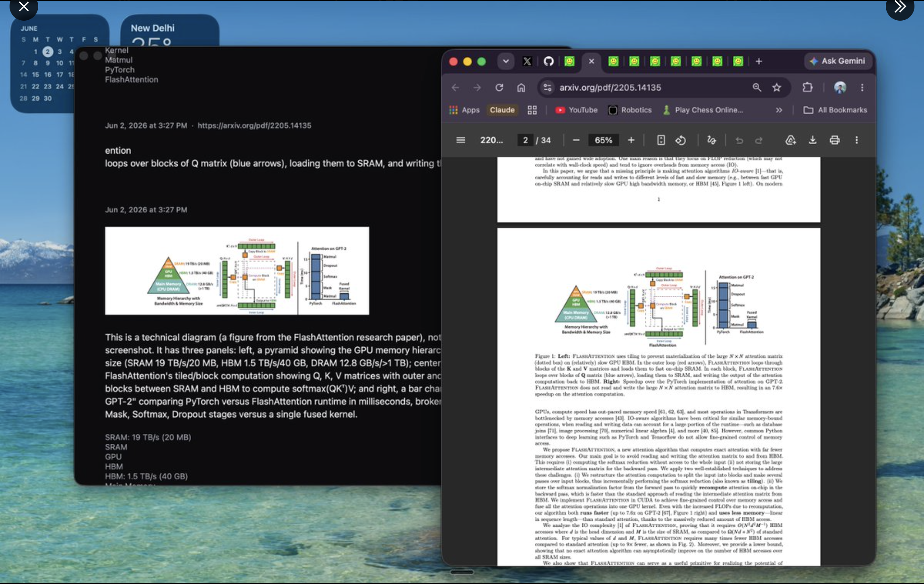
Task: Click the arxiv.org link in the notes window
Action: click(254, 126)
